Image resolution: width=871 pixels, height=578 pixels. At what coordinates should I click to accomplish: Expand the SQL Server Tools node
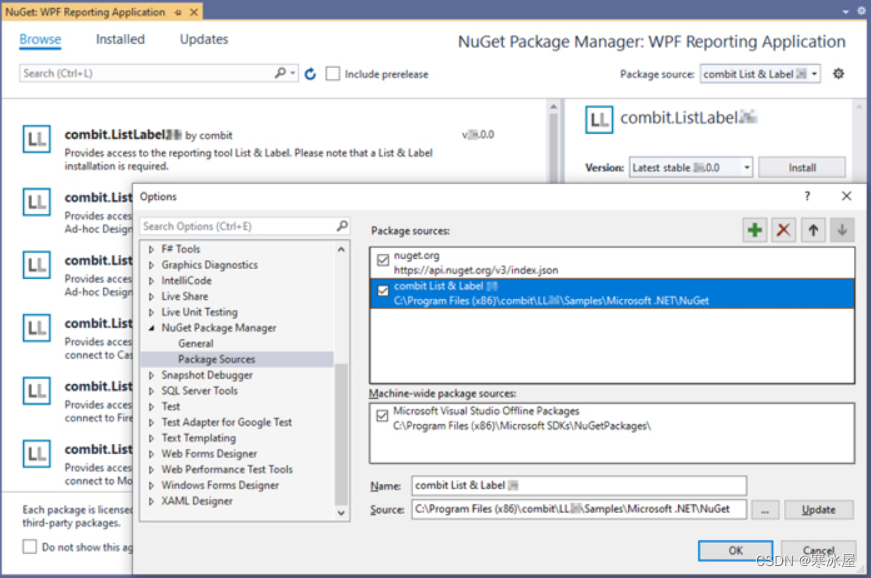tap(151, 391)
